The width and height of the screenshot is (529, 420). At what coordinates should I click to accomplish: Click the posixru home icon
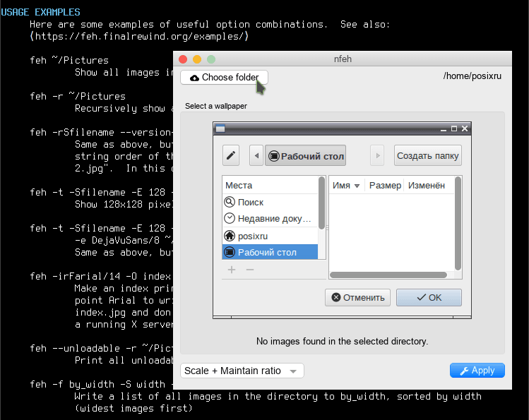[x=230, y=236]
